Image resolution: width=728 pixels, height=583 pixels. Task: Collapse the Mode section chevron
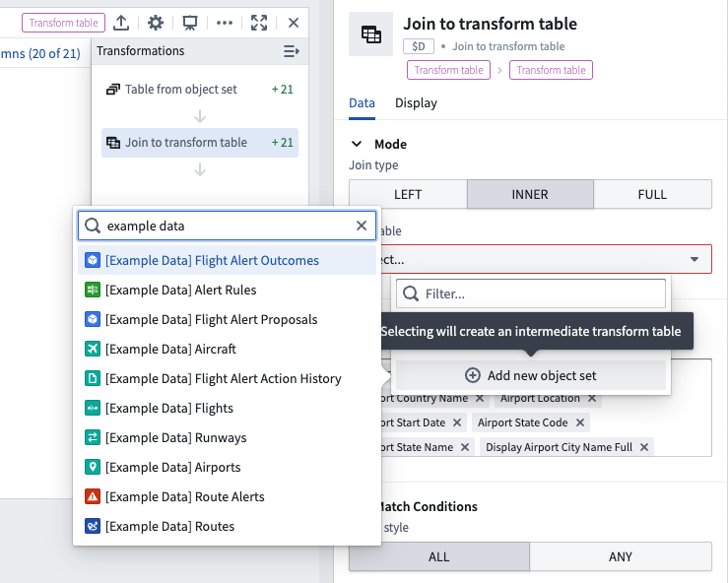357,144
